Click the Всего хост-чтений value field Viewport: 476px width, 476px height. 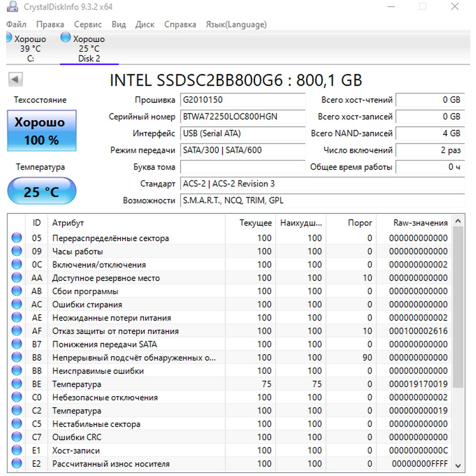[430, 100]
